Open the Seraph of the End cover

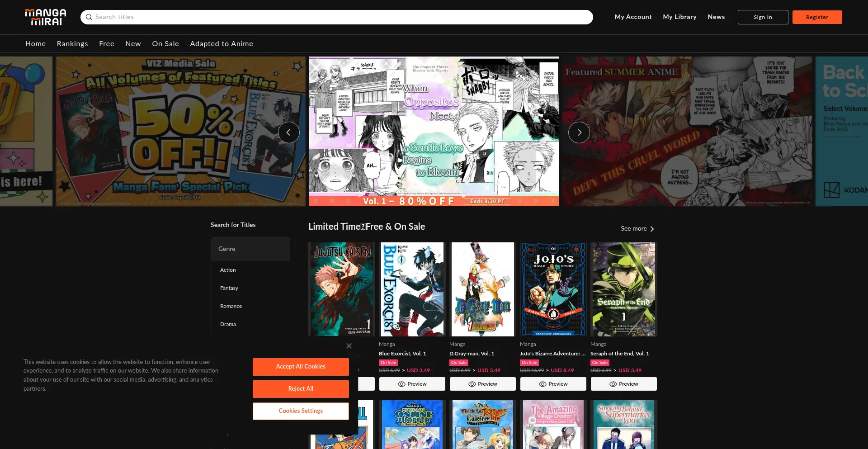pos(624,289)
